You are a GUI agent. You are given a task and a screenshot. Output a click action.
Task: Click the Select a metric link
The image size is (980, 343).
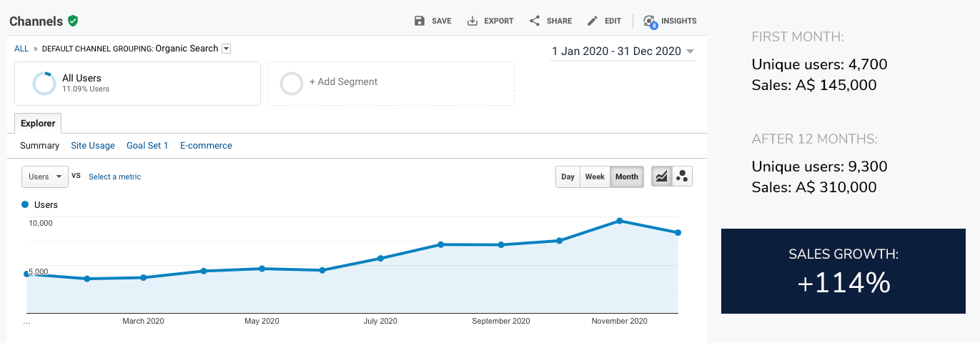[114, 177]
